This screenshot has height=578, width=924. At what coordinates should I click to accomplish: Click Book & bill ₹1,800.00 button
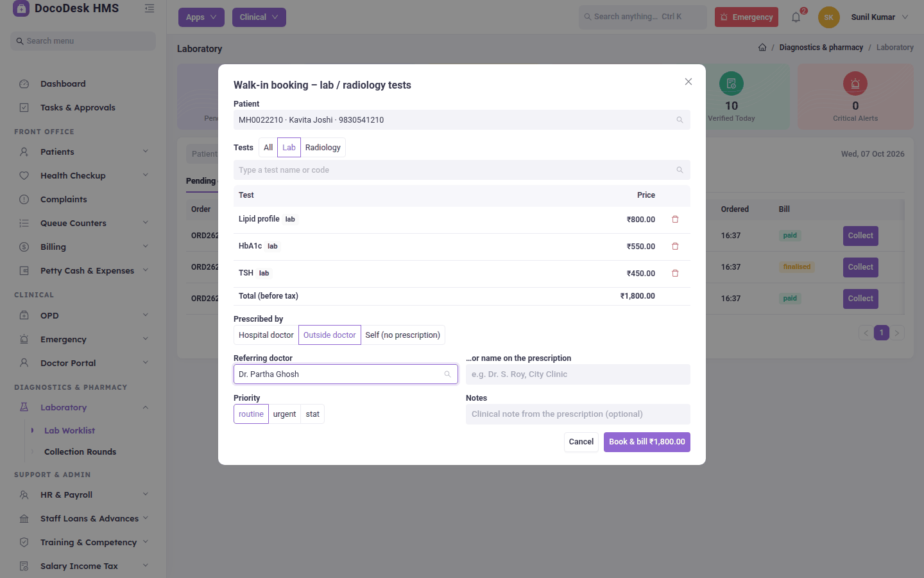(647, 442)
